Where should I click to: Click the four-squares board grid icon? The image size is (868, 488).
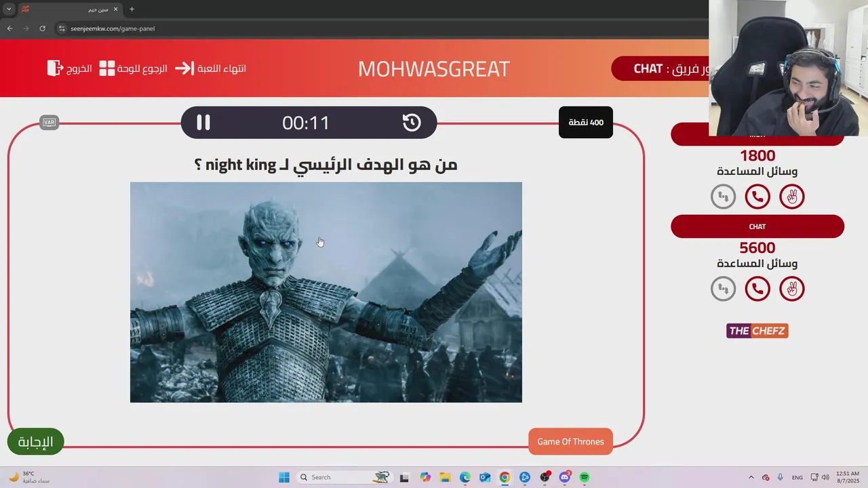pos(107,68)
